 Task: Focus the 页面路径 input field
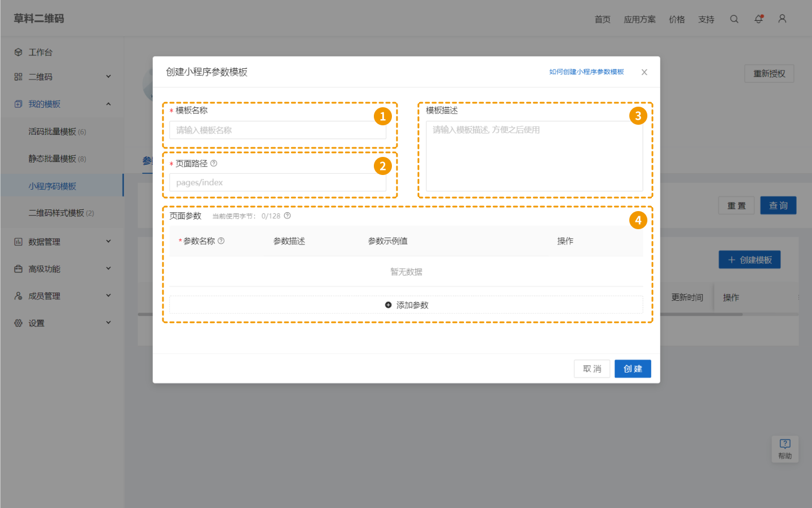277,182
